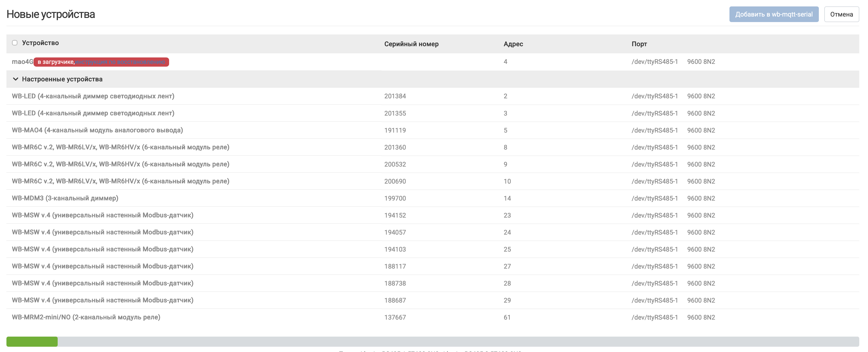Image resolution: width=868 pixels, height=352 pixels.
Task: Click the green scan progress bar
Action: [32, 341]
